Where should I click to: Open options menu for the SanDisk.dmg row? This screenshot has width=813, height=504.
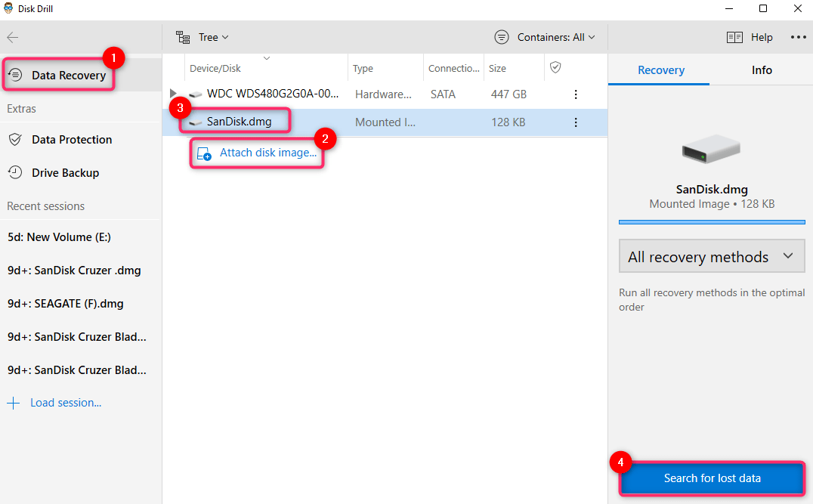click(x=576, y=122)
